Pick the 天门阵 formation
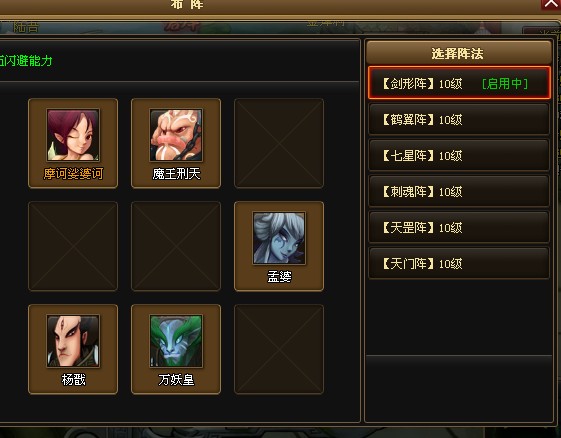 click(x=459, y=264)
